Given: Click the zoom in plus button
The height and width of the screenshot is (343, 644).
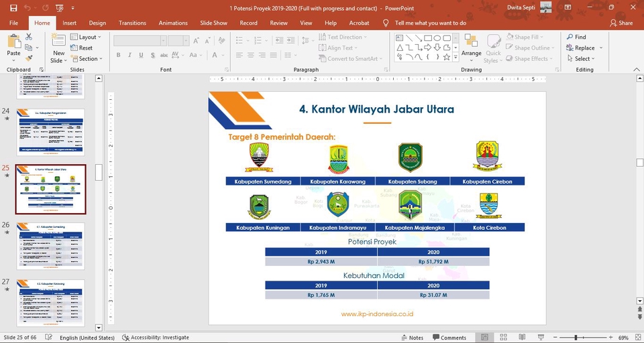Looking at the screenshot, I should pyautogui.click(x=610, y=337).
